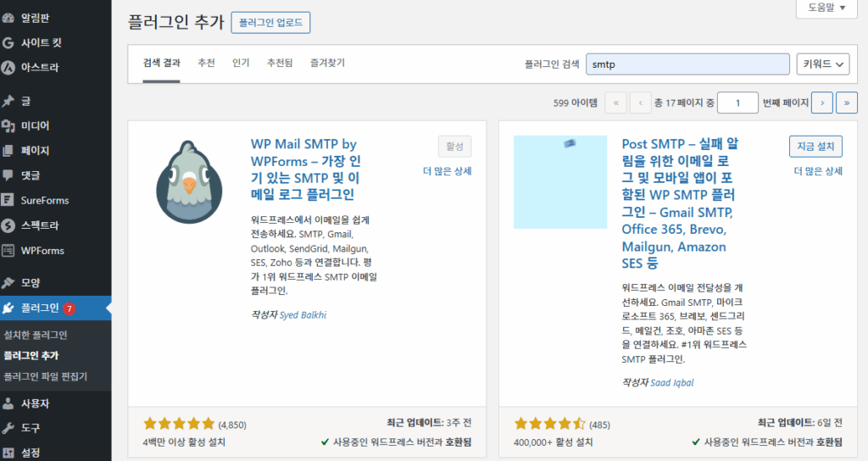Click the SureForms icon

pyautogui.click(x=8, y=200)
